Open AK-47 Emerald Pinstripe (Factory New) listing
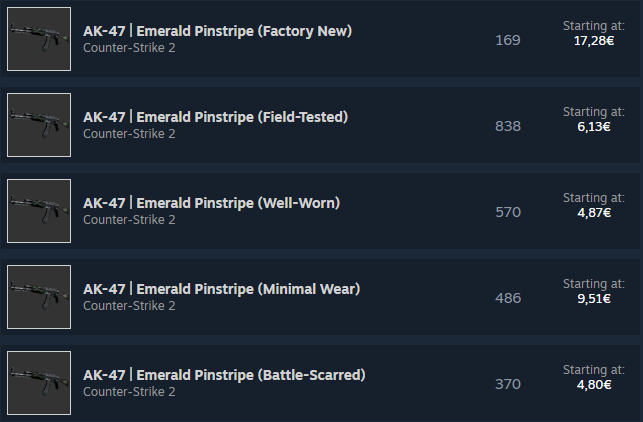Viewport: 643px width, 422px height. 217,31
